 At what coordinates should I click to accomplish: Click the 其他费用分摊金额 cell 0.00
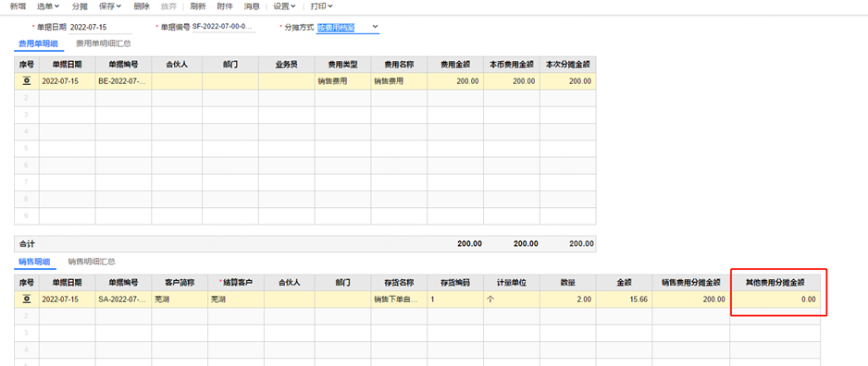pos(775,299)
